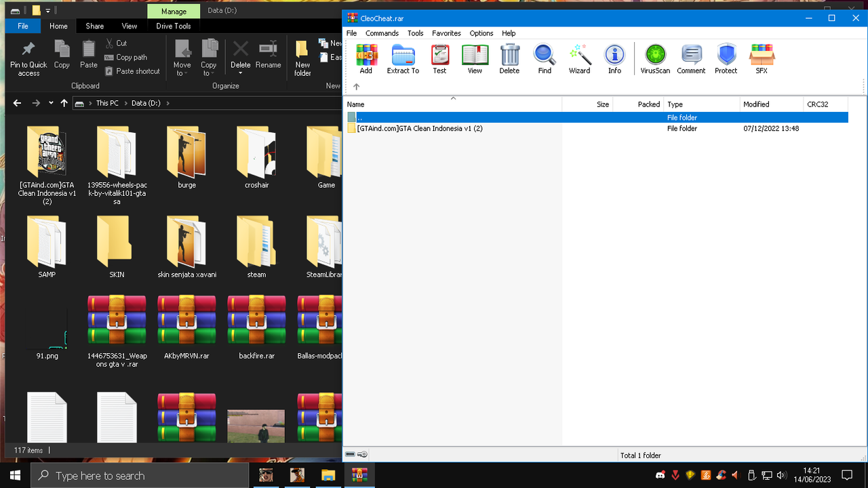Select the backfire.rar file in Explorer

click(x=256, y=327)
